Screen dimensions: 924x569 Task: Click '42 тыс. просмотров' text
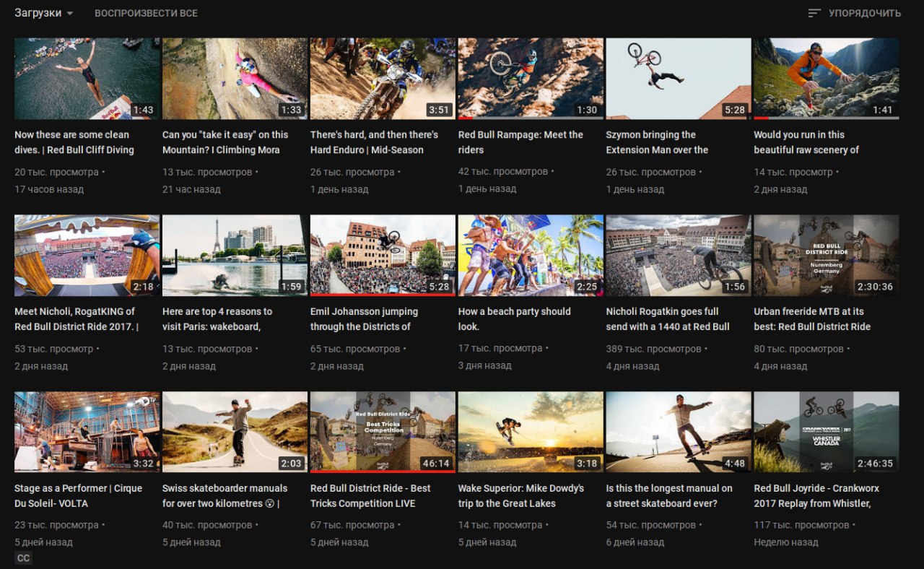(503, 172)
